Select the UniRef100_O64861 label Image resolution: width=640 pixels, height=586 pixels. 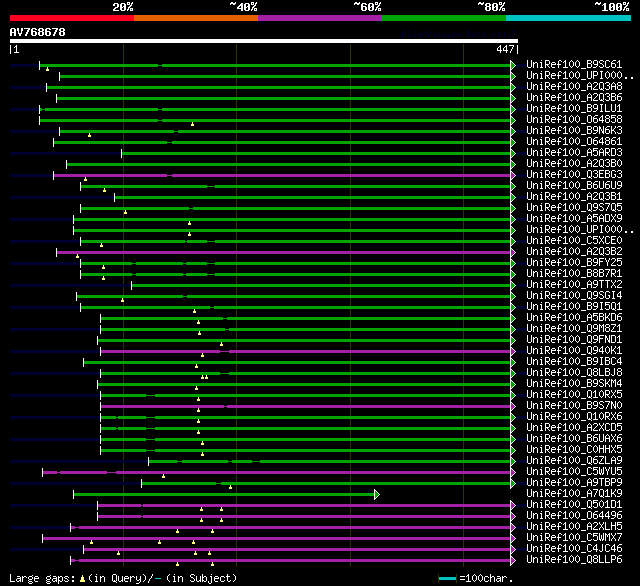(x=574, y=142)
